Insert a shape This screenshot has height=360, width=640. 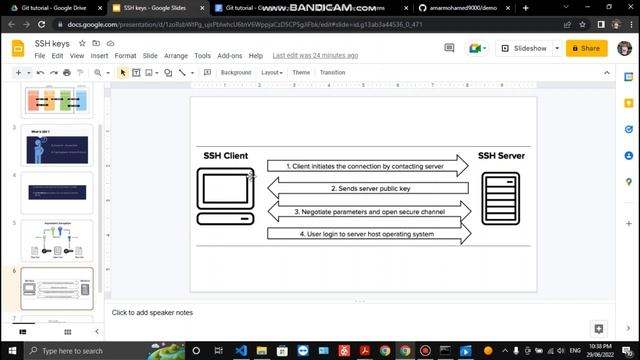click(x=168, y=73)
